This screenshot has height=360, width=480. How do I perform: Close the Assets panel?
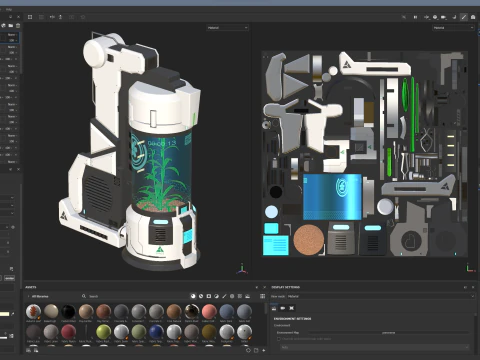coord(264,287)
